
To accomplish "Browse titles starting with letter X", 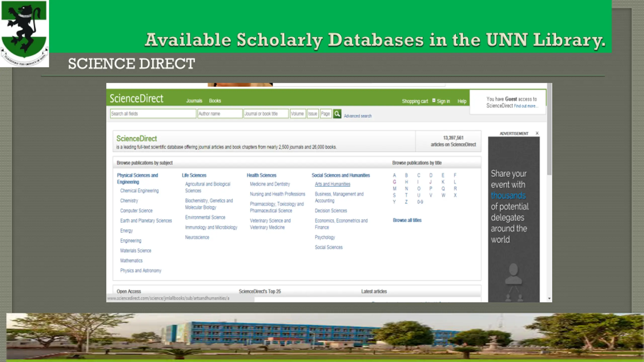I will click(455, 195).
